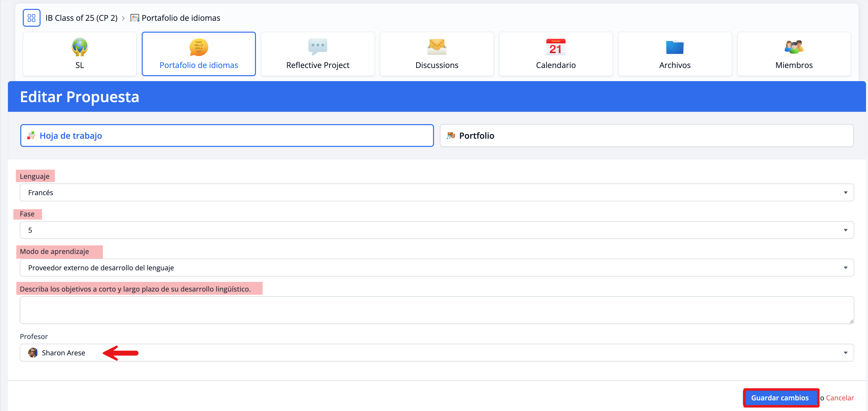
Task: Open Discussions envelope icon
Action: click(x=437, y=47)
